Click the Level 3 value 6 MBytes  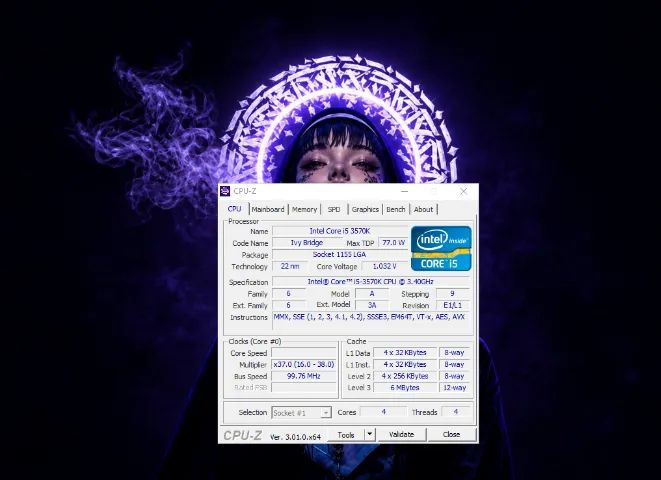tap(405, 387)
